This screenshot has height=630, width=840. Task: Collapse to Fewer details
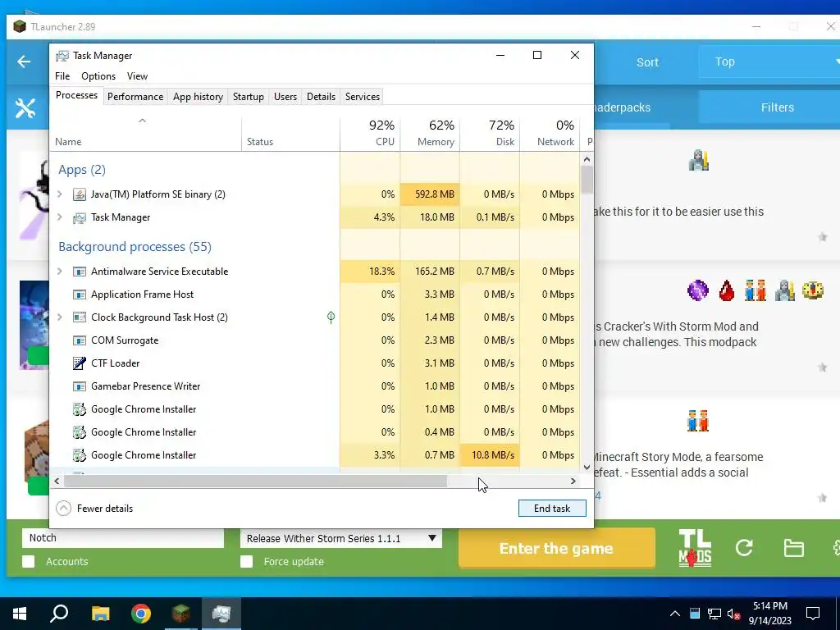click(x=94, y=509)
